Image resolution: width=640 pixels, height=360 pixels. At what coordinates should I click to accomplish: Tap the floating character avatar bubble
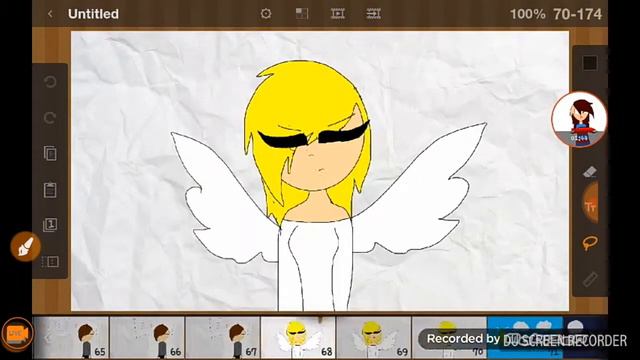click(580, 120)
